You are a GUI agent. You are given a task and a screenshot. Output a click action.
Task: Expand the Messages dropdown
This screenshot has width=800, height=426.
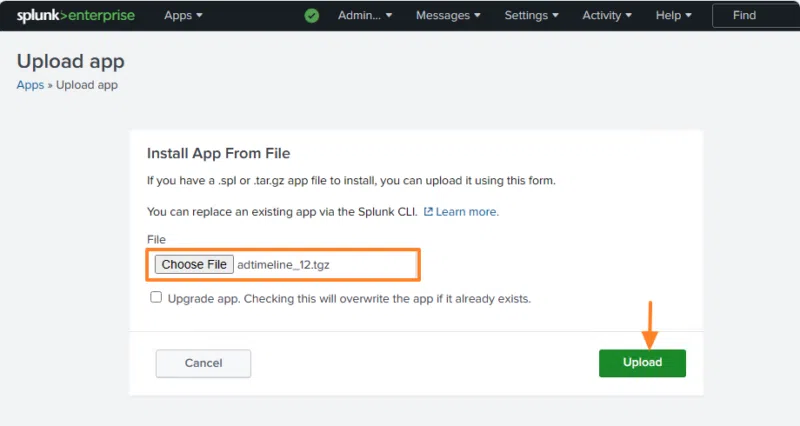448,16
